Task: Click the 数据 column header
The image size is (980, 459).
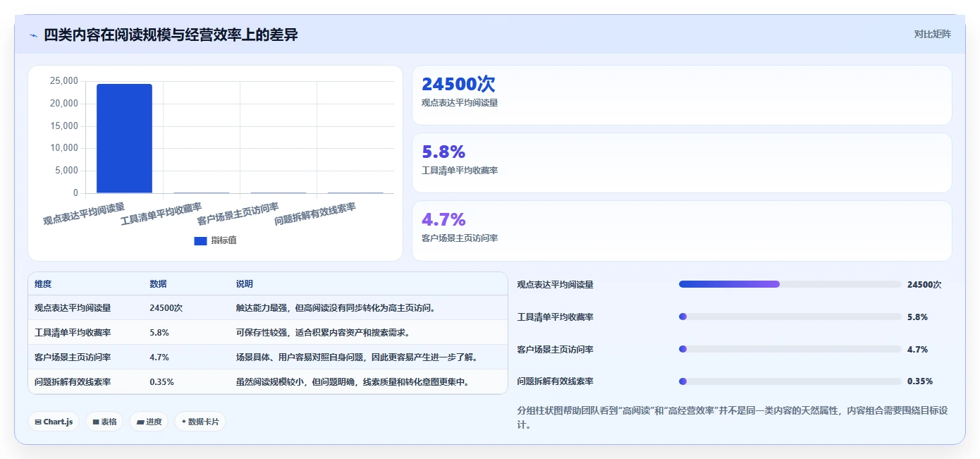Action: tap(158, 284)
